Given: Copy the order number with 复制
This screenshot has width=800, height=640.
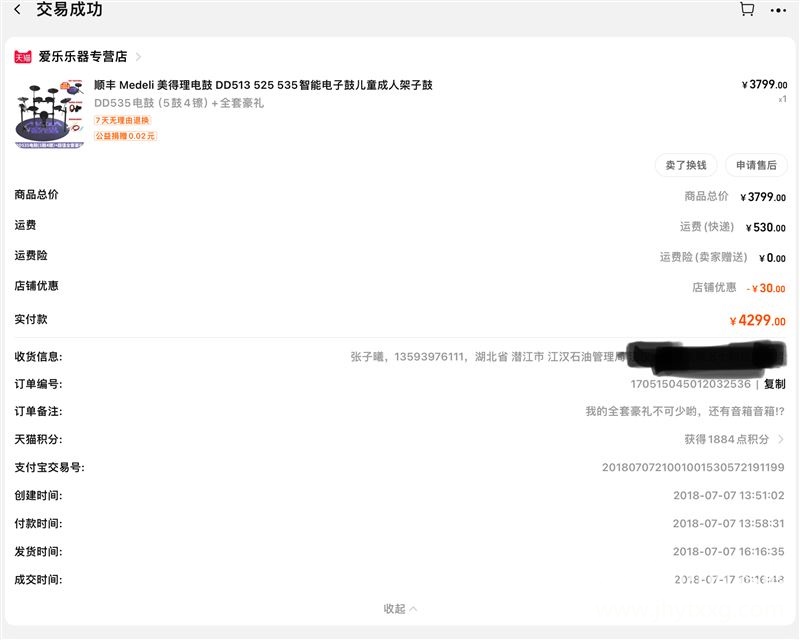Looking at the screenshot, I should (774, 384).
